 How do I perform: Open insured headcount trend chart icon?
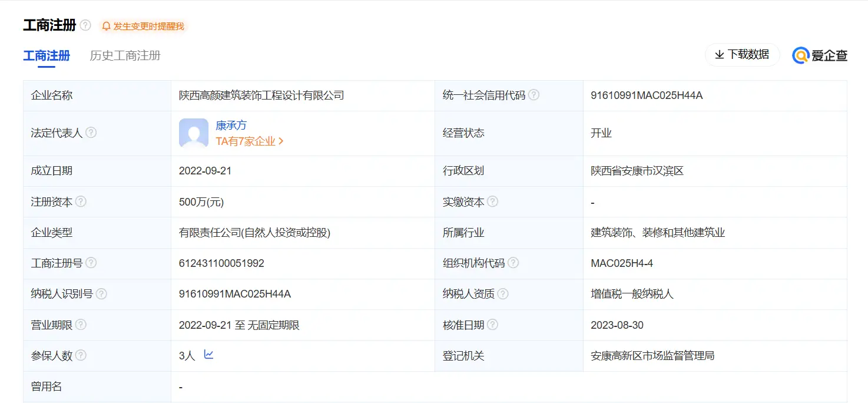208,355
